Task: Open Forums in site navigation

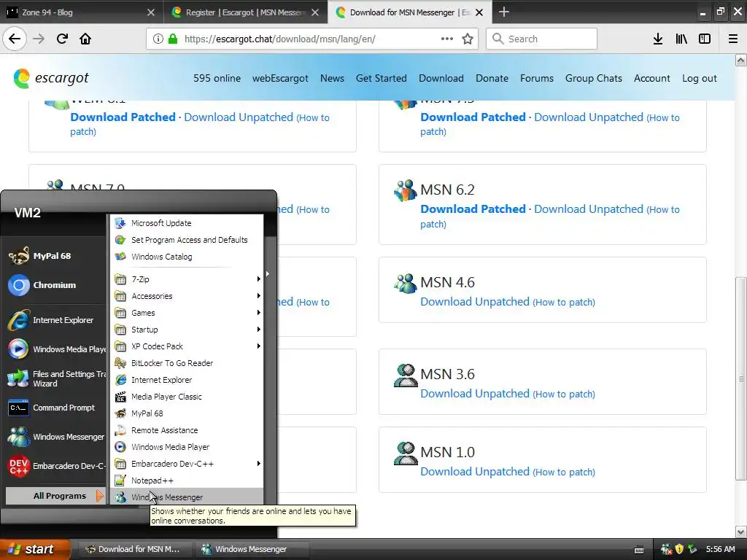Action: click(536, 78)
